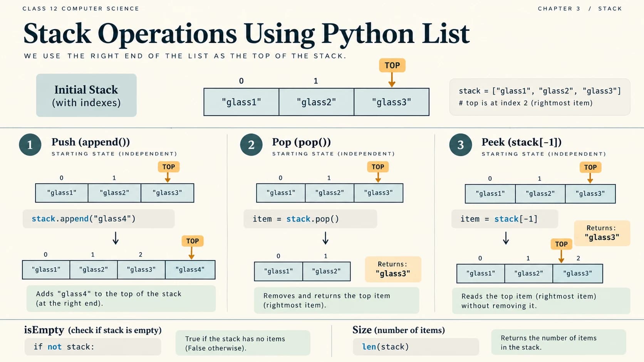Click the "len(stack)" code line
The image size is (644, 362).
click(x=416, y=347)
